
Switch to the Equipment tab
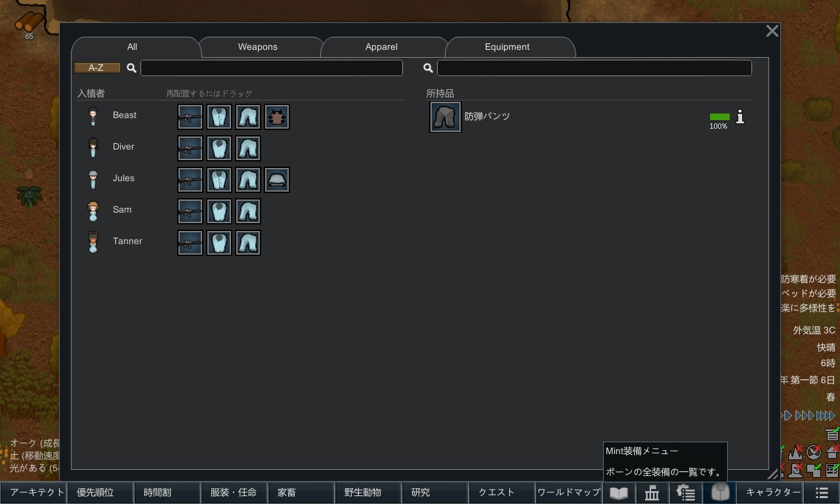(507, 47)
